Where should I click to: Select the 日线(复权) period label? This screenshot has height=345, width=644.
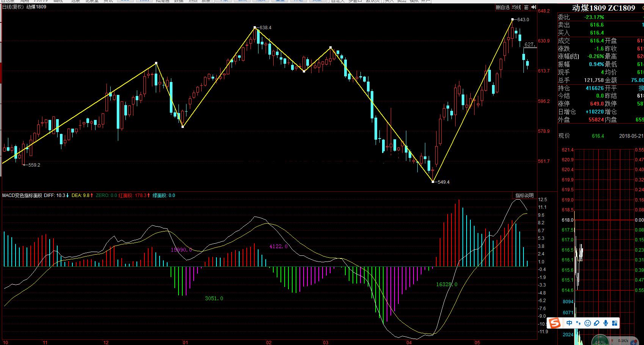pyautogui.click(x=13, y=7)
